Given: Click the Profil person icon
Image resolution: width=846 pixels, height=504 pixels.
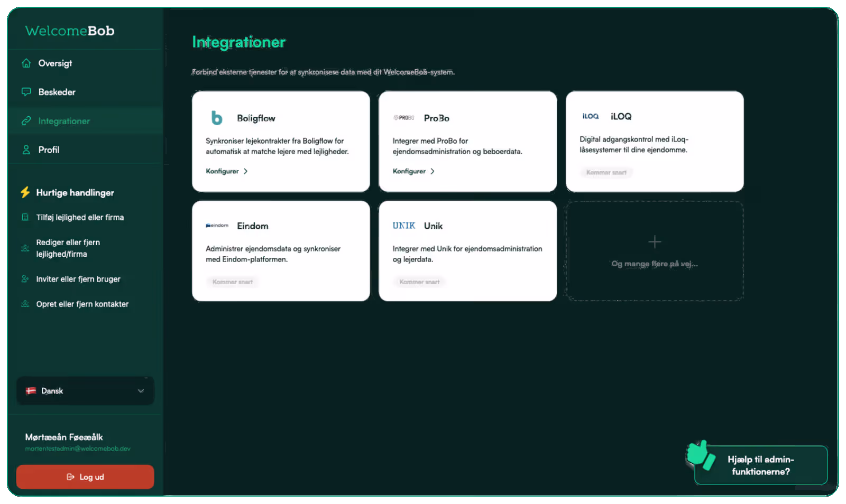Looking at the screenshot, I should 26,150.
